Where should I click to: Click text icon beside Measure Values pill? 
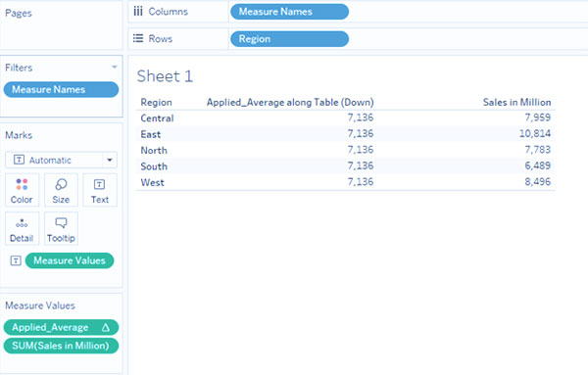point(16,260)
